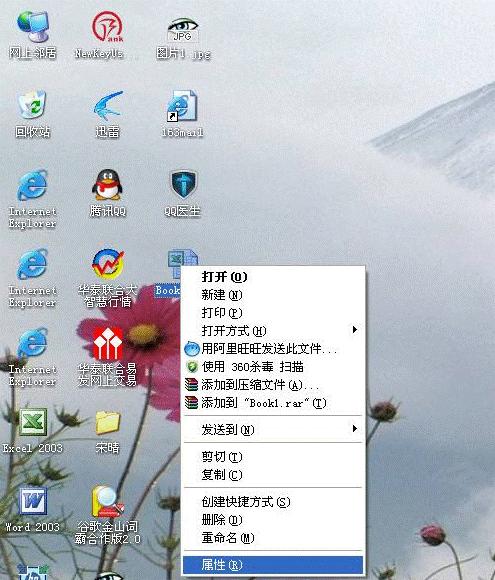Choose 使用 360杀毒 扫描 menu entry
Screen dimensions: 495x580
coord(273,367)
